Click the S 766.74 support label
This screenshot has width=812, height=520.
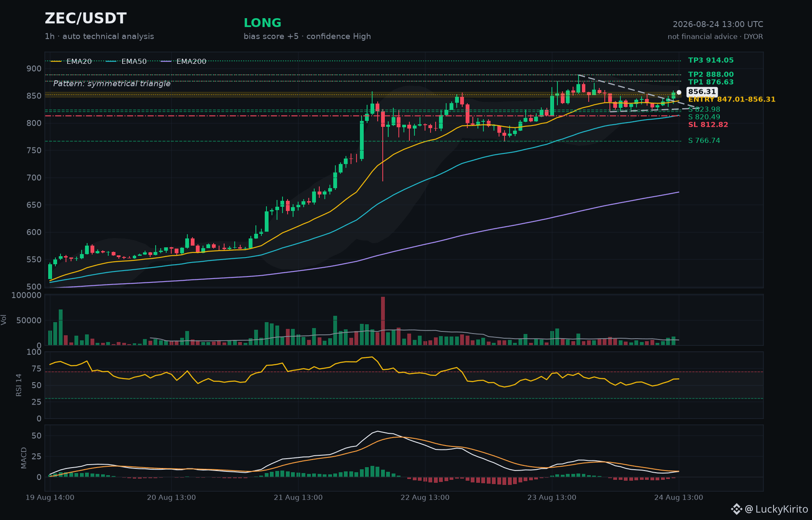coord(704,141)
